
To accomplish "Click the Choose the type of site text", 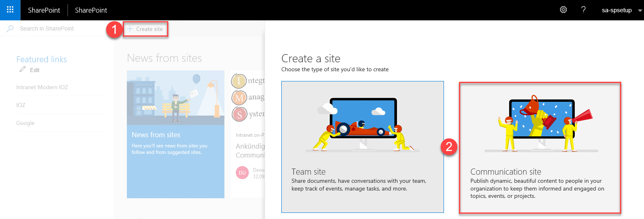I will (335, 70).
